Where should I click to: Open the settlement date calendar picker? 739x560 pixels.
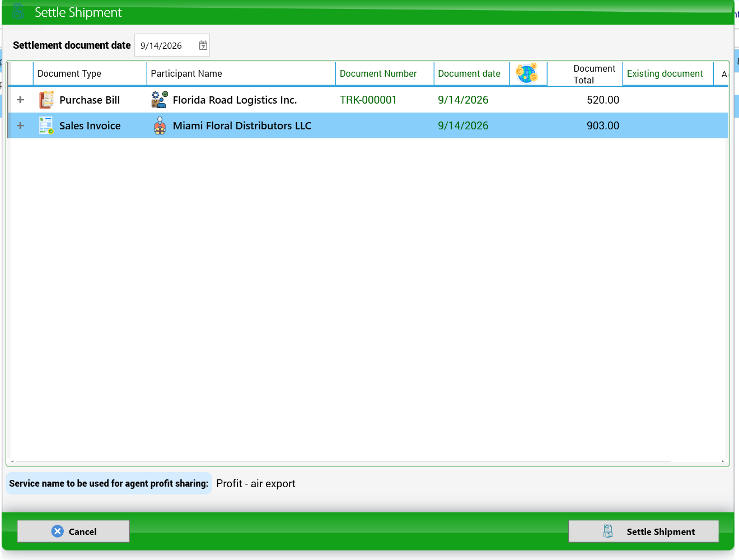pyautogui.click(x=203, y=45)
